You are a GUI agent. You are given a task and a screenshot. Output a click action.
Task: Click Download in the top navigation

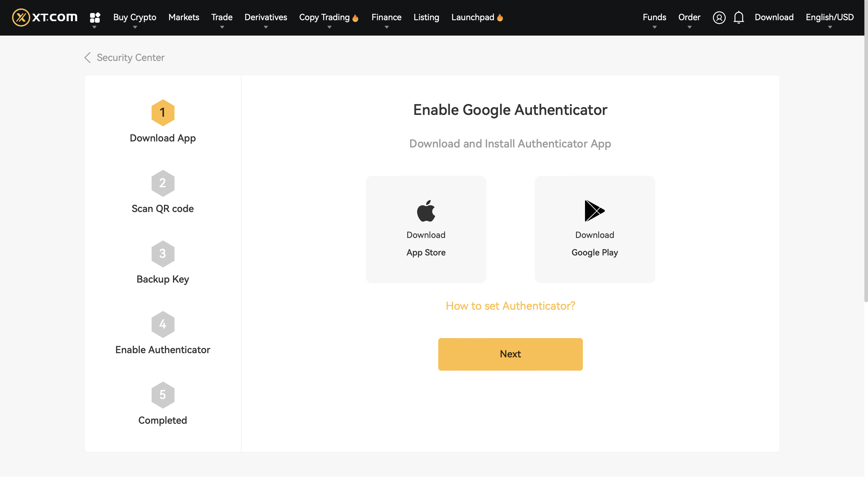click(774, 17)
